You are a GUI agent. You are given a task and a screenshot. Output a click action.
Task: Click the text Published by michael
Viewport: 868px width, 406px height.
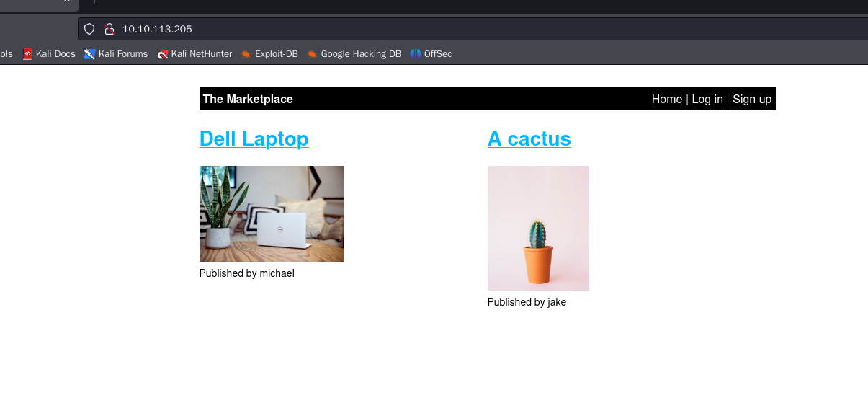(247, 273)
